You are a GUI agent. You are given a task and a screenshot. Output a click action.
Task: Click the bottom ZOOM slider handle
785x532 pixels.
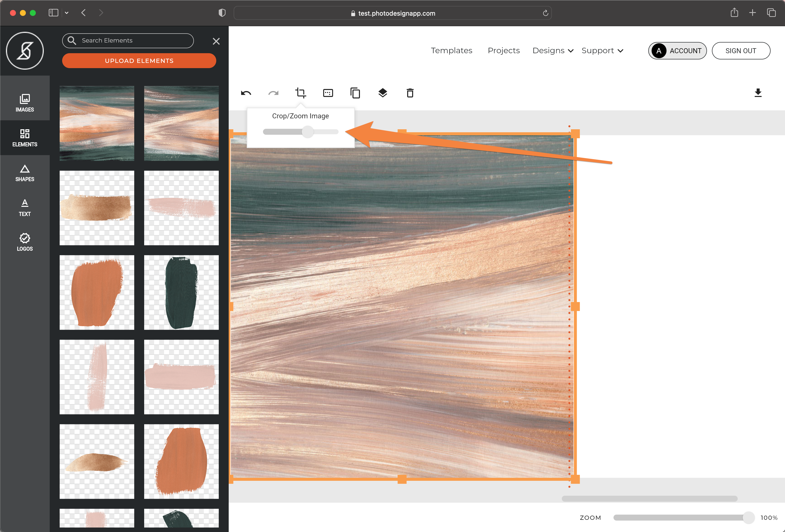coord(748,518)
